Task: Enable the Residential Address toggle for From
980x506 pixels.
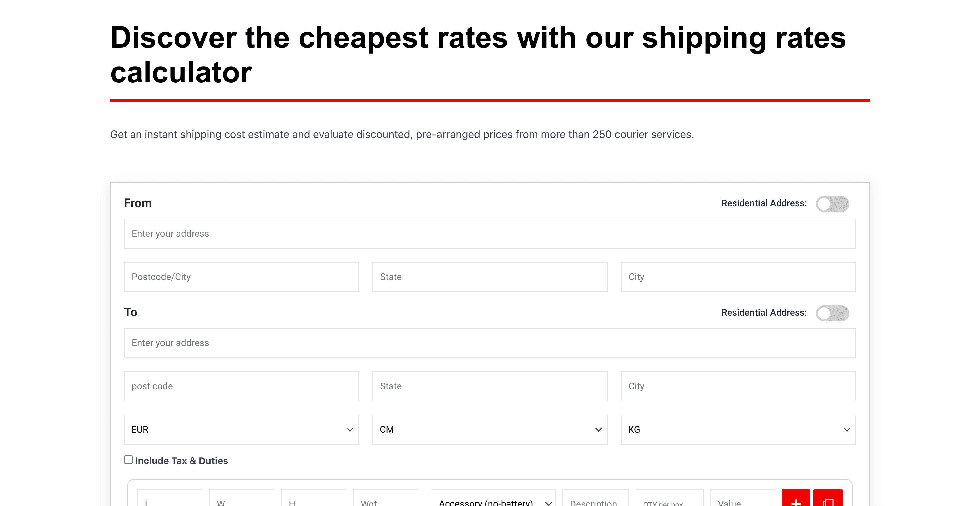Action: click(833, 204)
